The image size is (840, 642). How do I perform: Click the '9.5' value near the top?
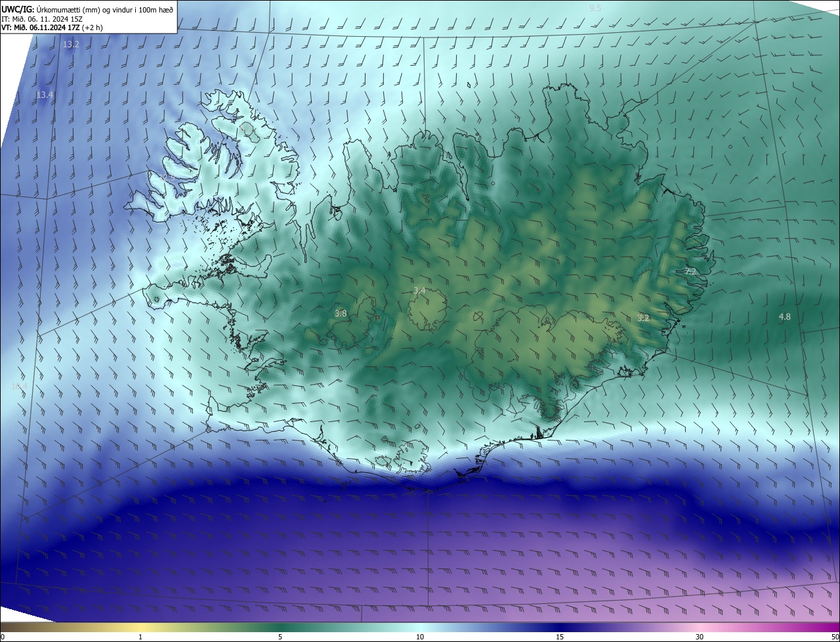tap(595, 8)
